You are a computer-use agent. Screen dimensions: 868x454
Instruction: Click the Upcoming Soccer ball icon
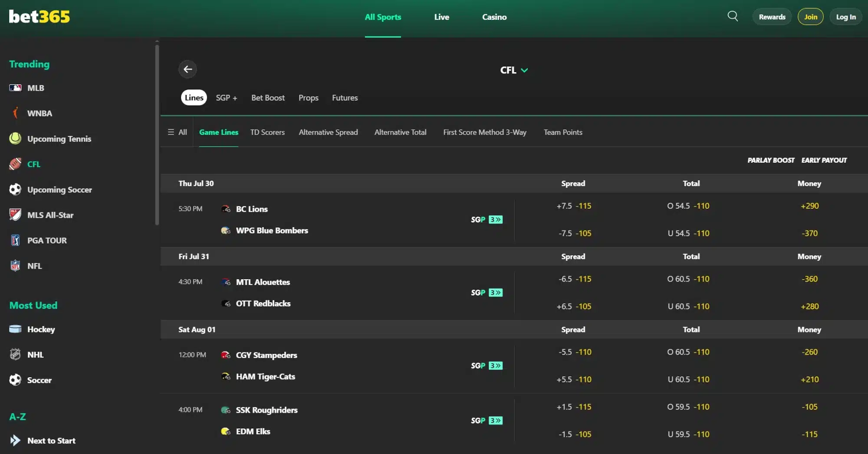(15, 189)
